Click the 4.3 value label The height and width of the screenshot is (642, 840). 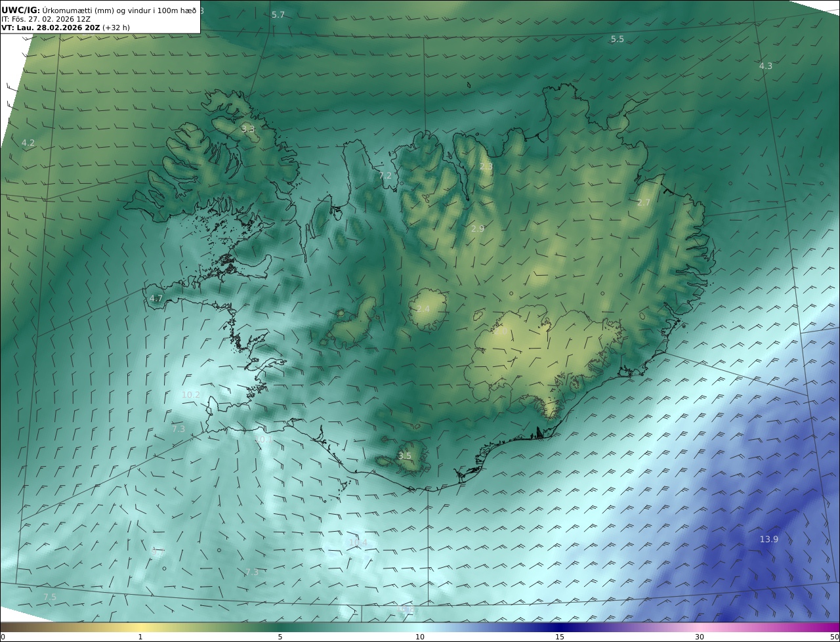(766, 66)
